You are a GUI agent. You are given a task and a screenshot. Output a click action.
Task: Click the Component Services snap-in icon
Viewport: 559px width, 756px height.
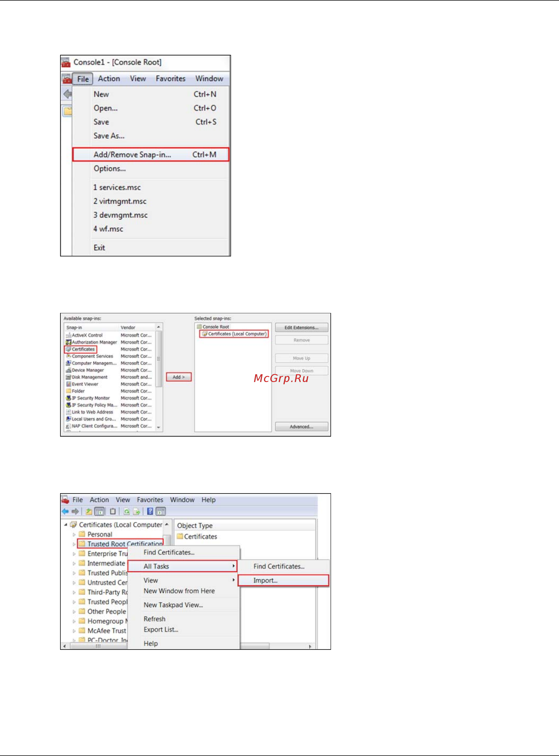(x=68, y=356)
